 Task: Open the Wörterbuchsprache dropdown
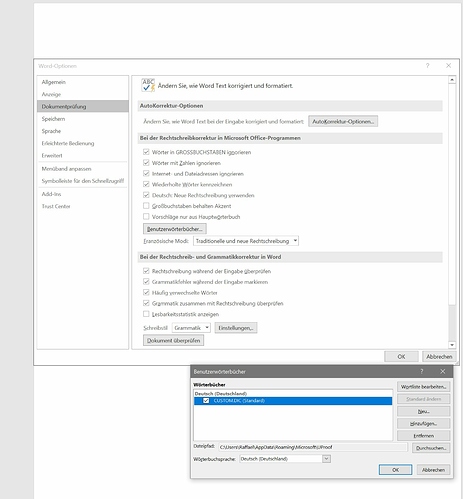(285, 459)
